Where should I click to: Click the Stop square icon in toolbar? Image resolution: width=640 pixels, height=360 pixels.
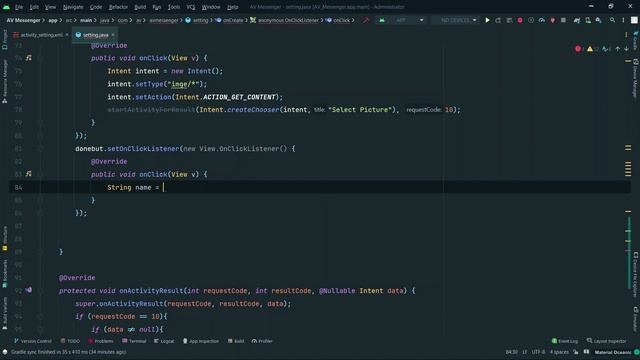coord(563,20)
